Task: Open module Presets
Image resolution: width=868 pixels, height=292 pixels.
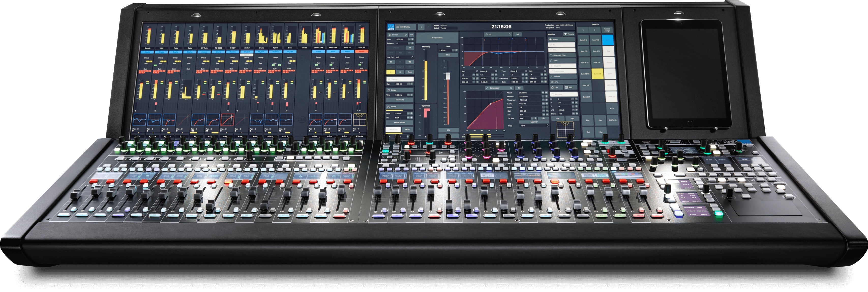Action: click(569, 34)
